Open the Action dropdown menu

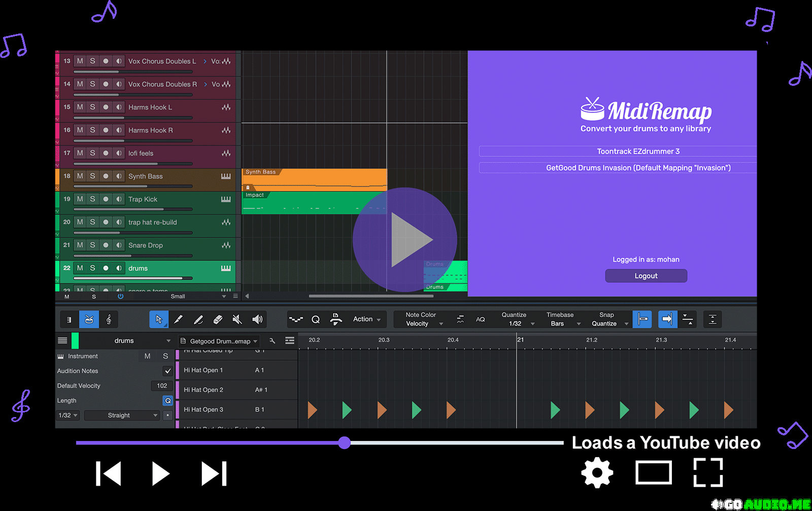[x=367, y=319]
